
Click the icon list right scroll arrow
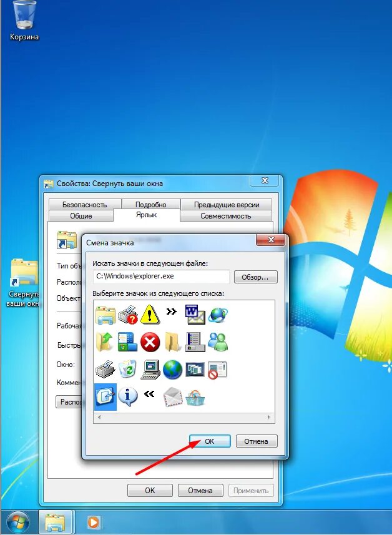tap(269, 417)
